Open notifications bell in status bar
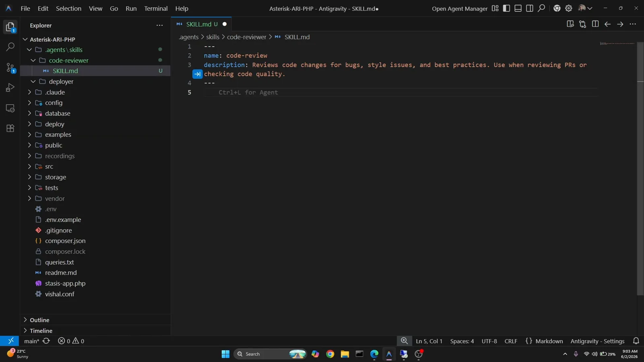The width and height of the screenshot is (644, 362). tap(636, 341)
